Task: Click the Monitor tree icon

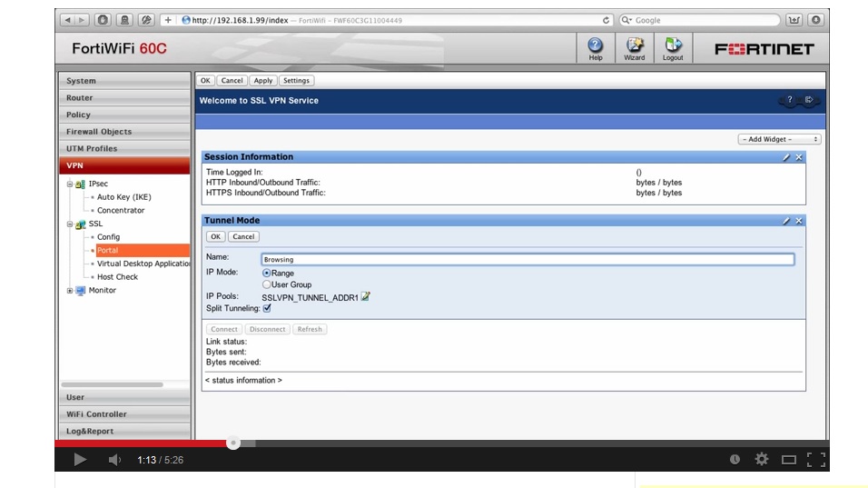Action: pyautogui.click(x=80, y=290)
